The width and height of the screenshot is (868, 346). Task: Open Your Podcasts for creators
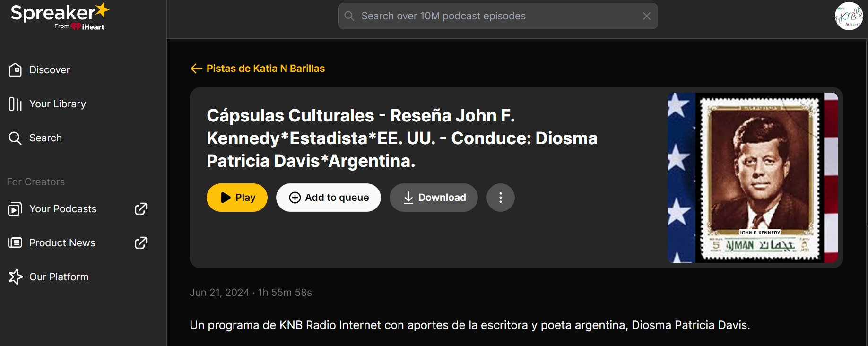[63, 209]
